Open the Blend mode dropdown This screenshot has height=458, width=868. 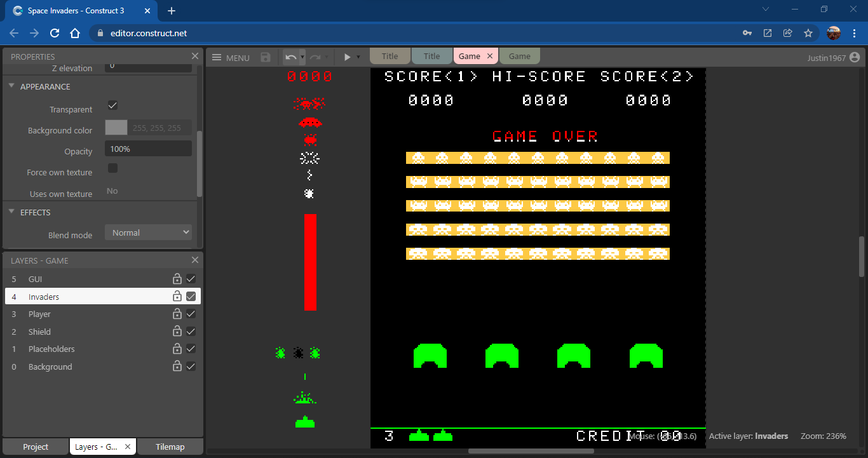point(148,232)
